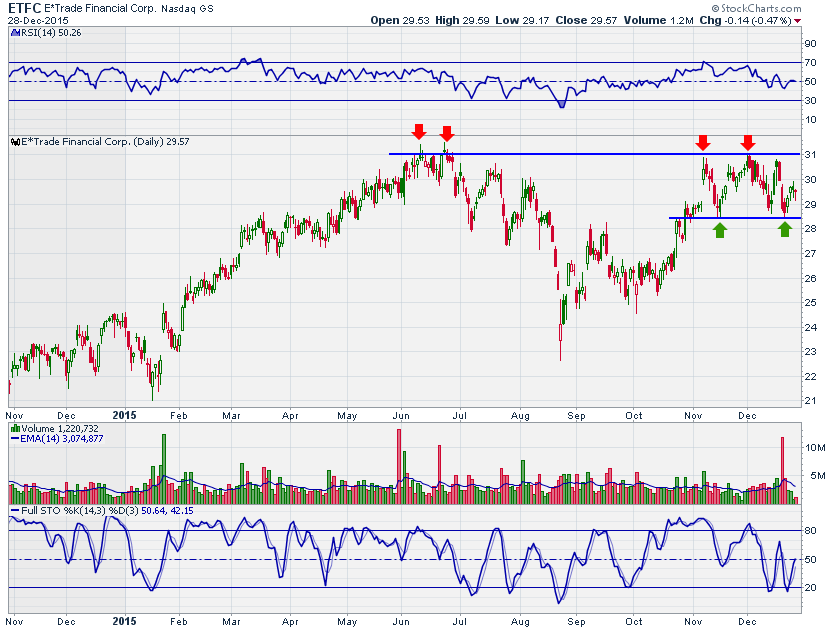Click the RSI indicator mountain icon
Screen dimensions: 832x628
(x=14, y=33)
